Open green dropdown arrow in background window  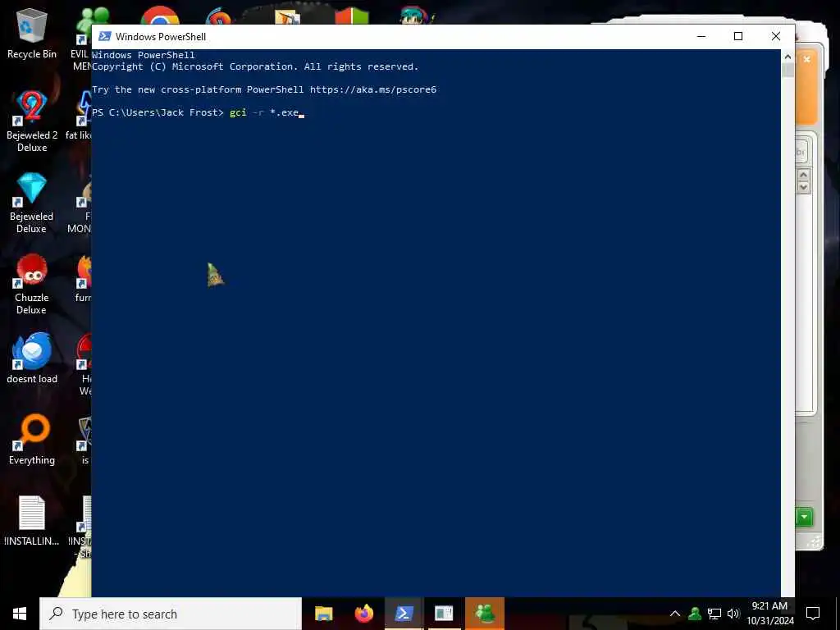(x=804, y=517)
